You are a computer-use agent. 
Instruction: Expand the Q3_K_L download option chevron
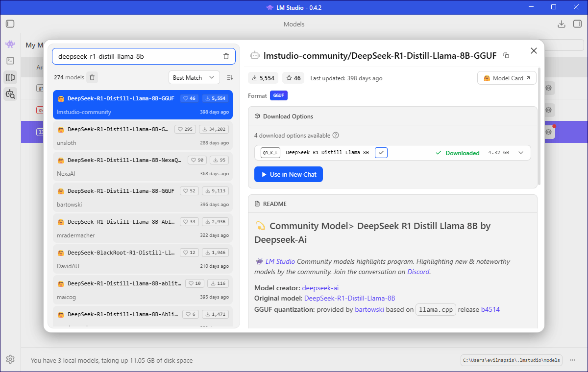(521, 153)
